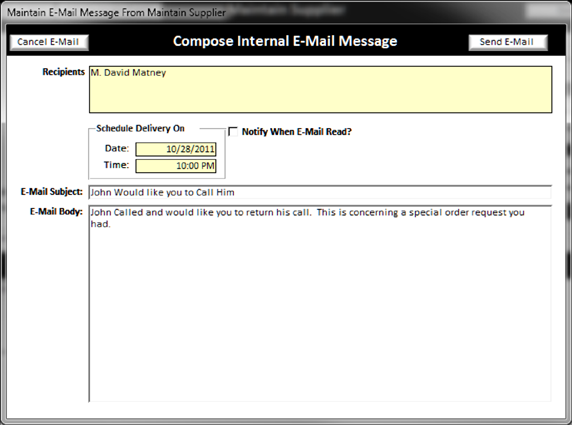
Task: Click the 'E-Mail Subject:' label
Action: click(x=51, y=192)
